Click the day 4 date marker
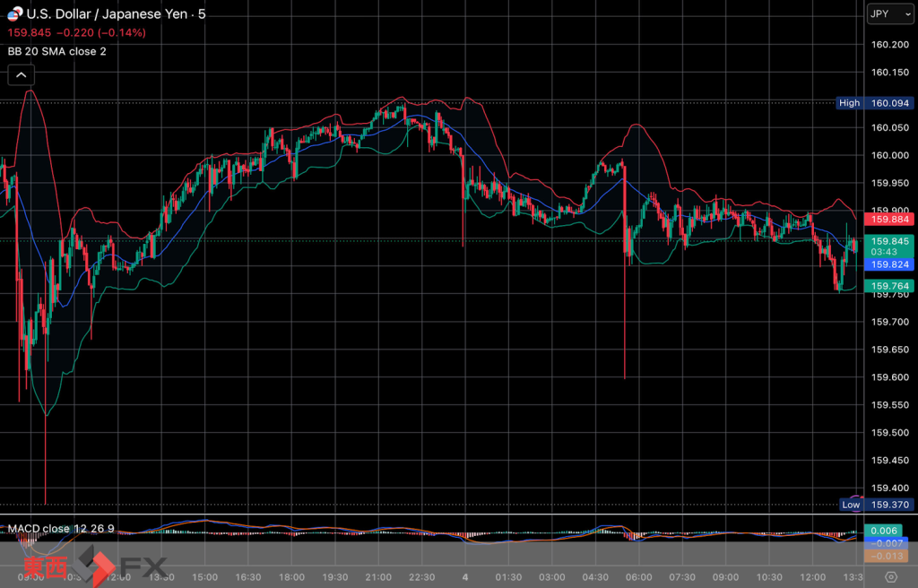Viewport: 918px width, 588px height. [x=465, y=577]
